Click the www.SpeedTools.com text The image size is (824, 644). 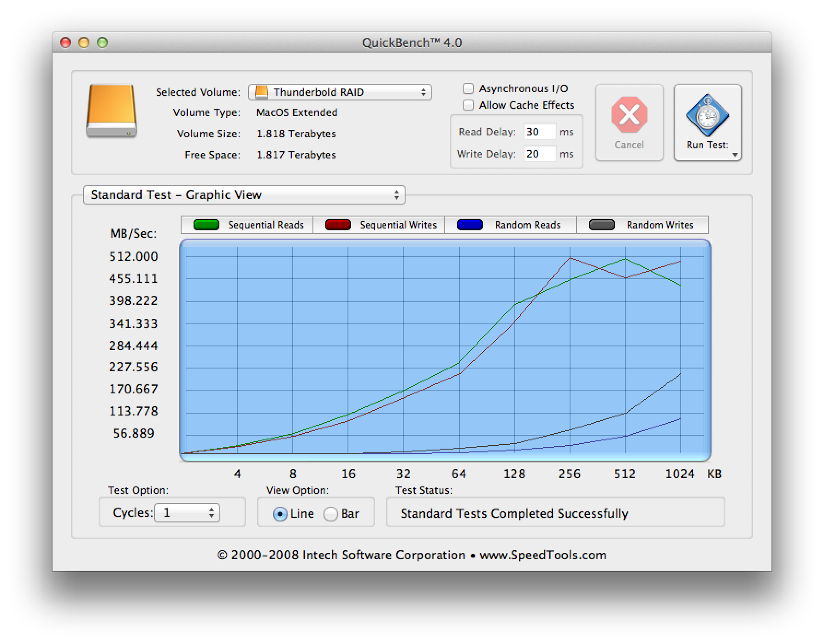(x=543, y=555)
